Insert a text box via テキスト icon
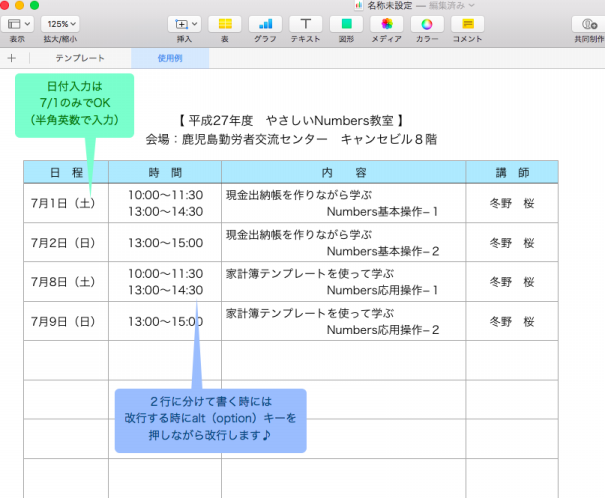Viewport: 605px width, 498px height. tap(306, 24)
